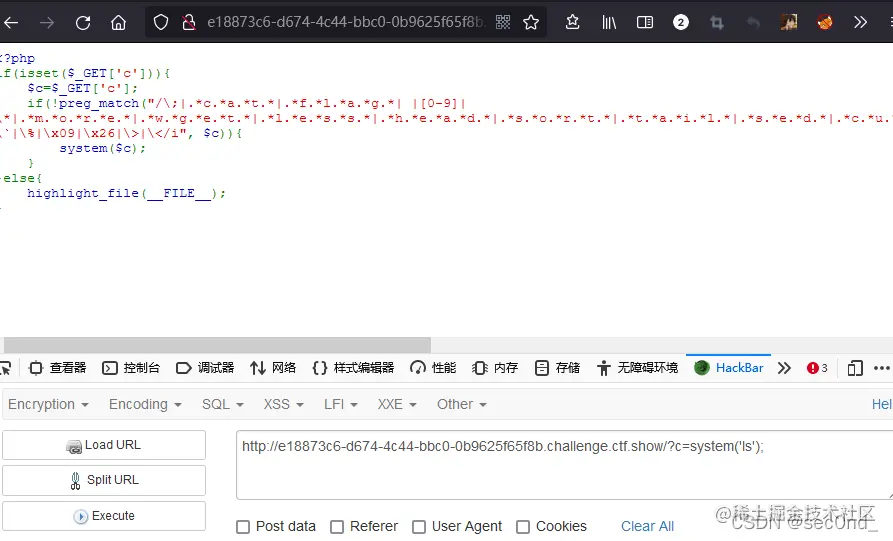Click the Split URL button
The height and width of the screenshot is (541, 893).
pyautogui.click(x=104, y=480)
